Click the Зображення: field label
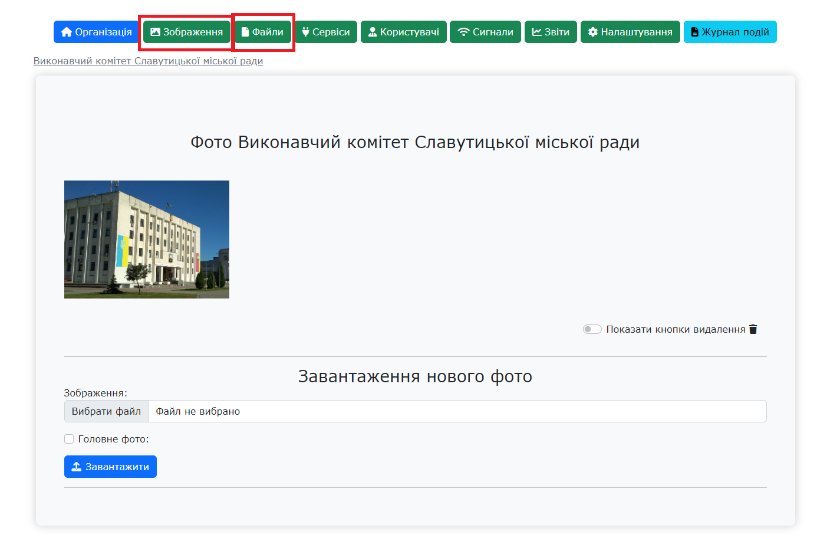This screenshot has height=538, width=840. click(95, 393)
